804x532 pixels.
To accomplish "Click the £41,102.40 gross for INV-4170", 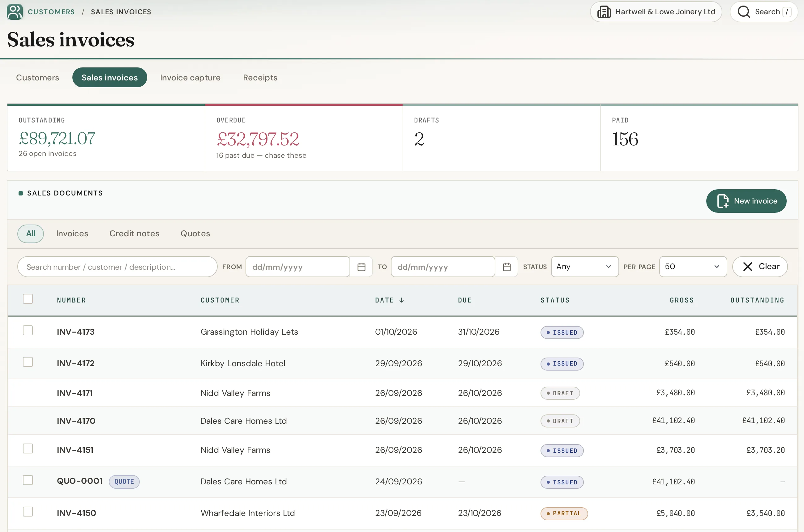I will tap(674, 421).
